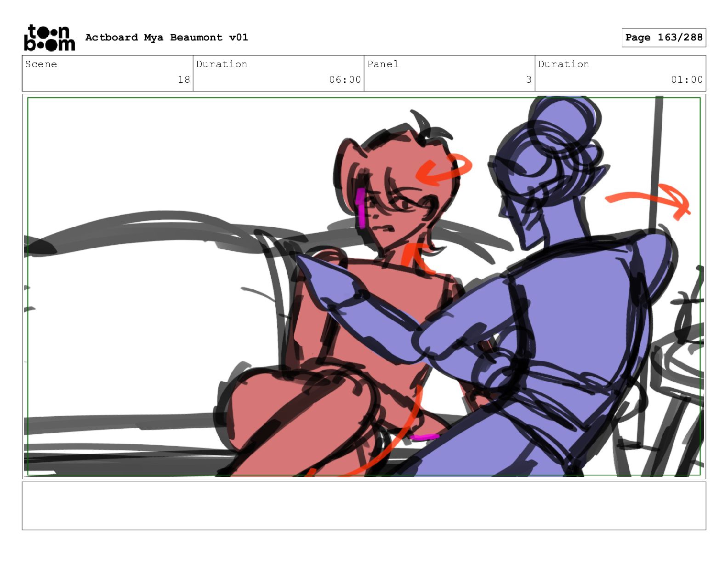This screenshot has width=728, height=563.
Task: Select the 'Actboard Mya Beaumont v01' title
Action: pos(166,37)
